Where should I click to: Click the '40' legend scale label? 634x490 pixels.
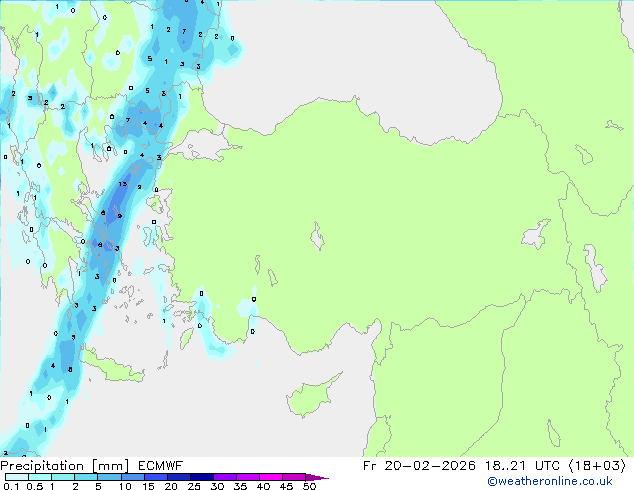263,486
